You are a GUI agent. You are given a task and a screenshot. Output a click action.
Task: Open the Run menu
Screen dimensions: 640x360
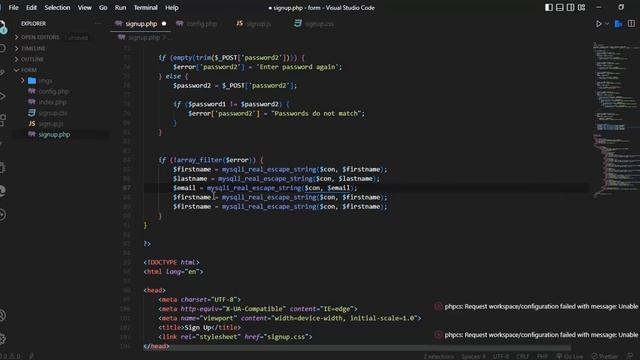120,7
